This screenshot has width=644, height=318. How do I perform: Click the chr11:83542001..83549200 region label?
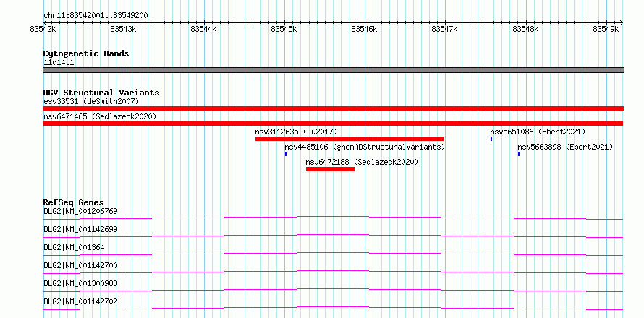tap(96, 16)
